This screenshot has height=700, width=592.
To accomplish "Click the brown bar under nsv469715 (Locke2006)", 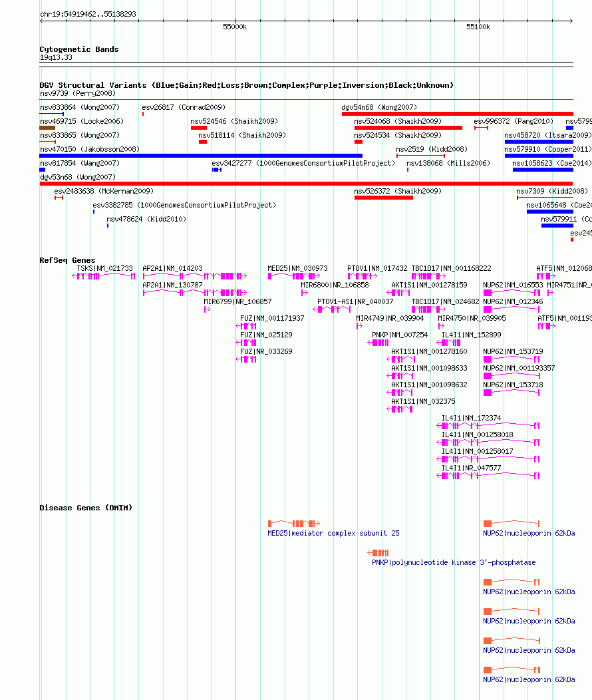I will (x=47, y=128).
